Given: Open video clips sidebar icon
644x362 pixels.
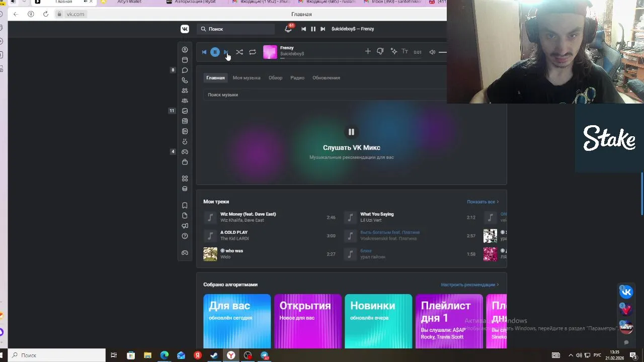Looking at the screenshot, I should tap(185, 131).
